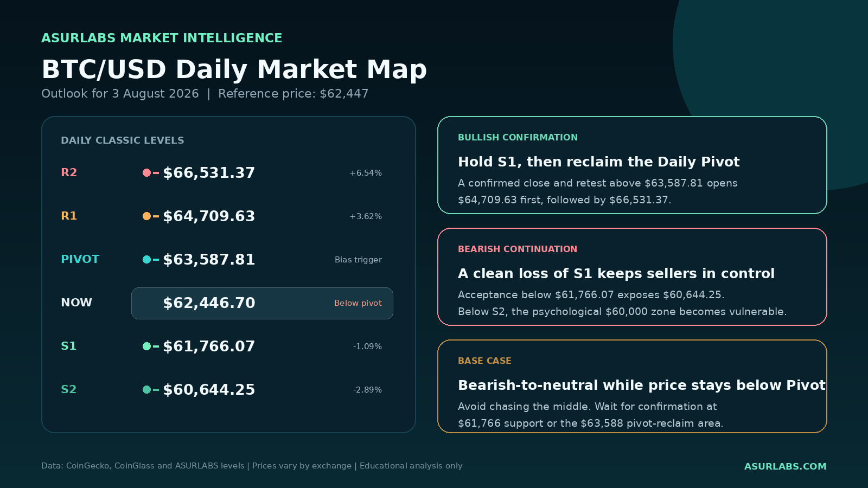Click the PIVOT level label
Viewport: 868px width, 488px height.
(80, 259)
